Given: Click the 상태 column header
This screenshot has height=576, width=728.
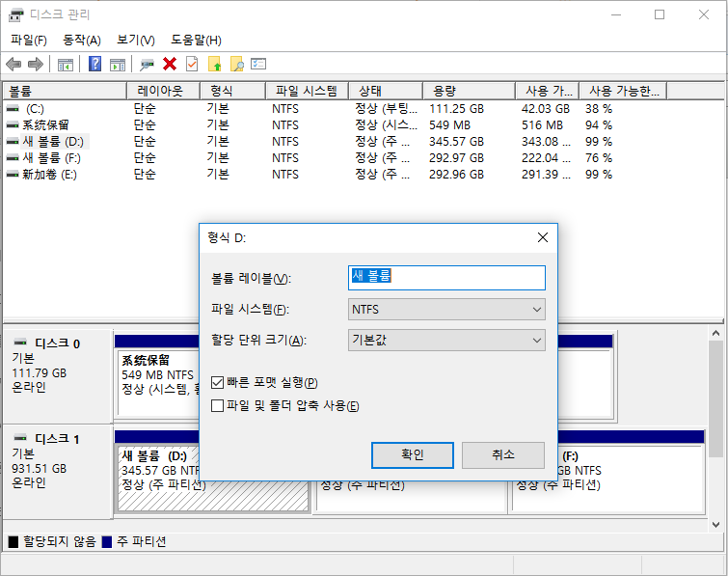Looking at the screenshot, I should [x=386, y=91].
